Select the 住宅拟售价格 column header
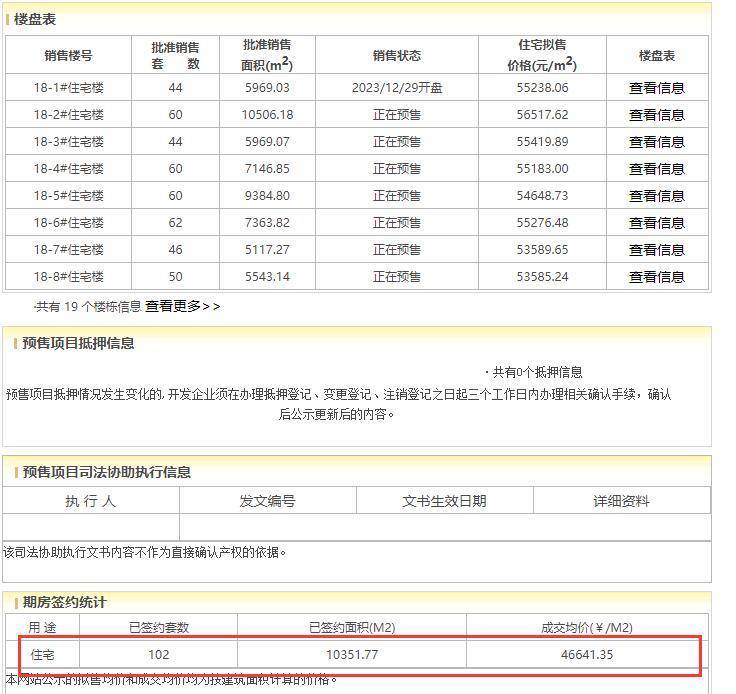The height and width of the screenshot is (694, 736). click(x=541, y=55)
